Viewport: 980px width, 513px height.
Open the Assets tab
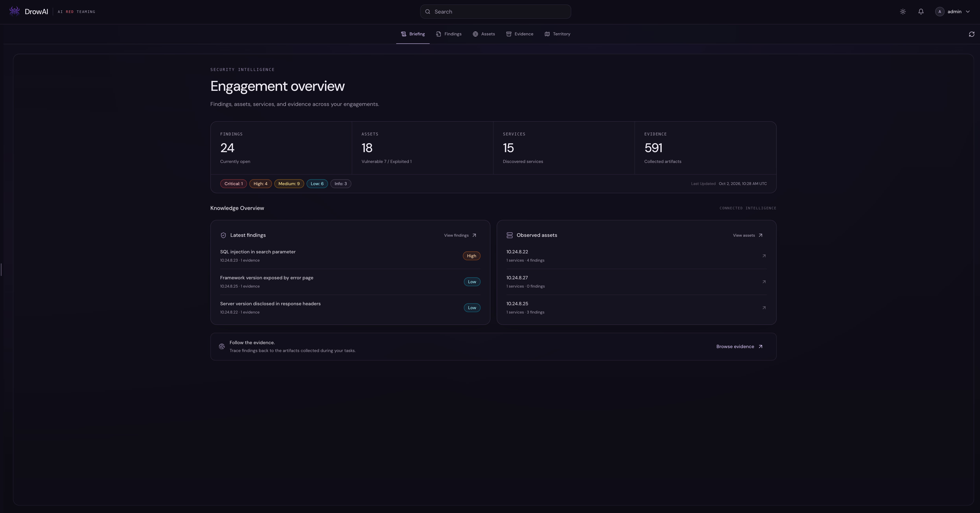[484, 34]
